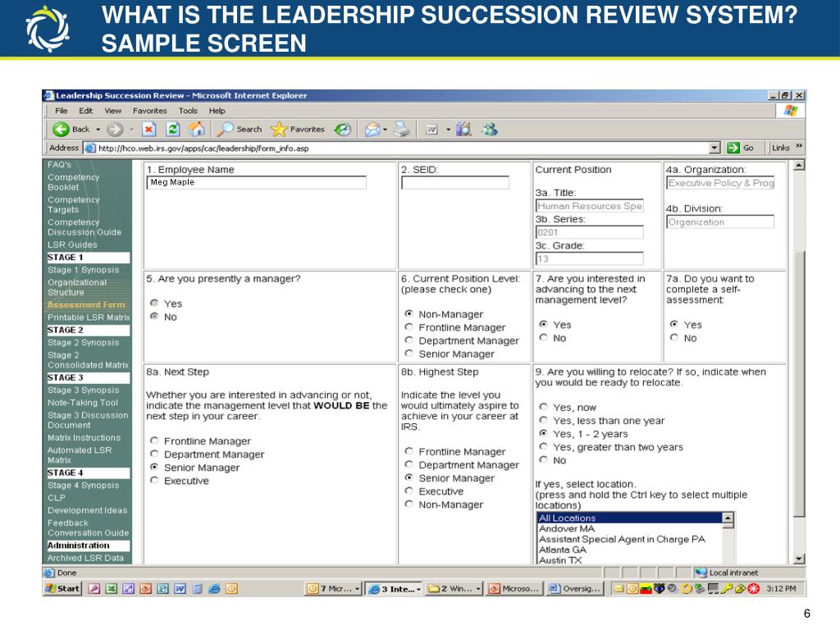The image size is (840, 630).
Task: Open the Archived LSR Data link
Action: pyautogui.click(x=85, y=558)
